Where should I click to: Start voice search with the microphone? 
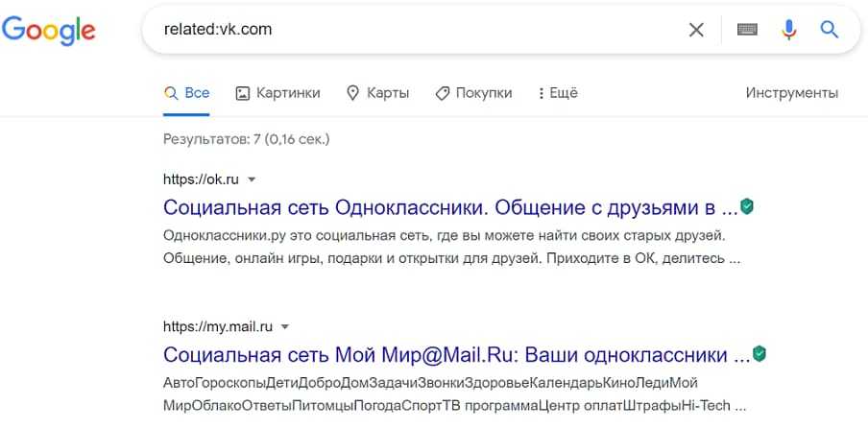[788, 30]
